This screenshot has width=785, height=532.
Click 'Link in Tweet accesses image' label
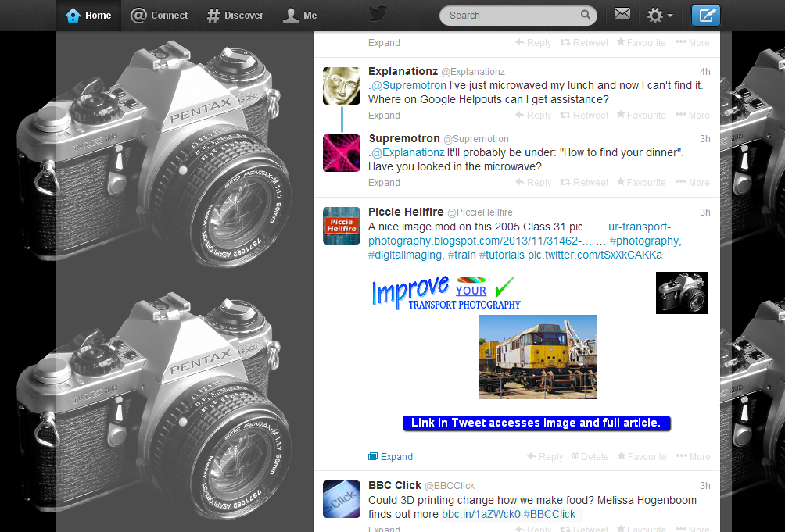pyautogui.click(x=536, y=423)
